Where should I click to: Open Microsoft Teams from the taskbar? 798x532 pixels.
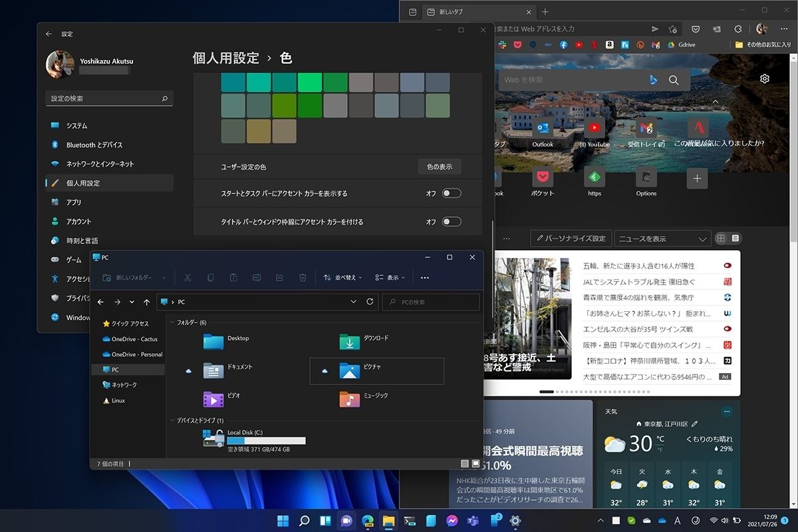coord(473,521)
